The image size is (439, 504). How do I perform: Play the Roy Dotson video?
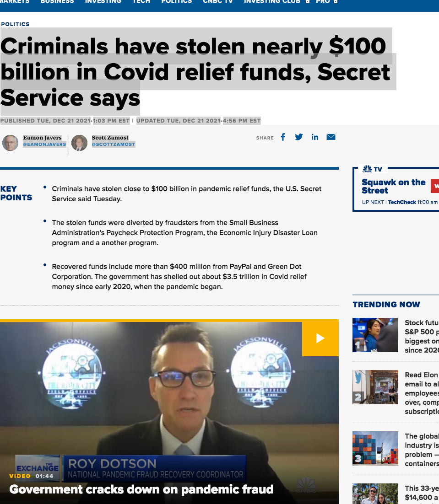tap(320, 338)
